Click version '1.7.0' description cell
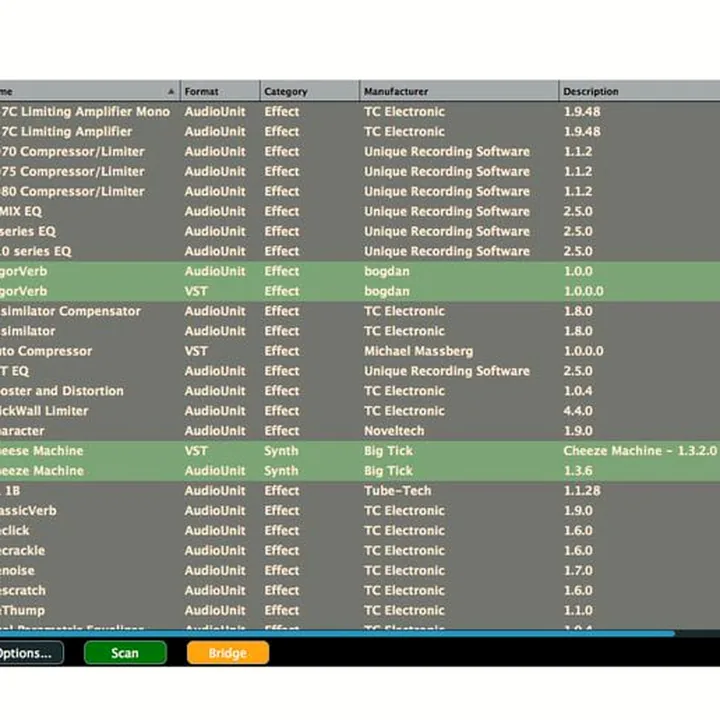The height and width of the screenshot is (720, 720). point(578,570)
